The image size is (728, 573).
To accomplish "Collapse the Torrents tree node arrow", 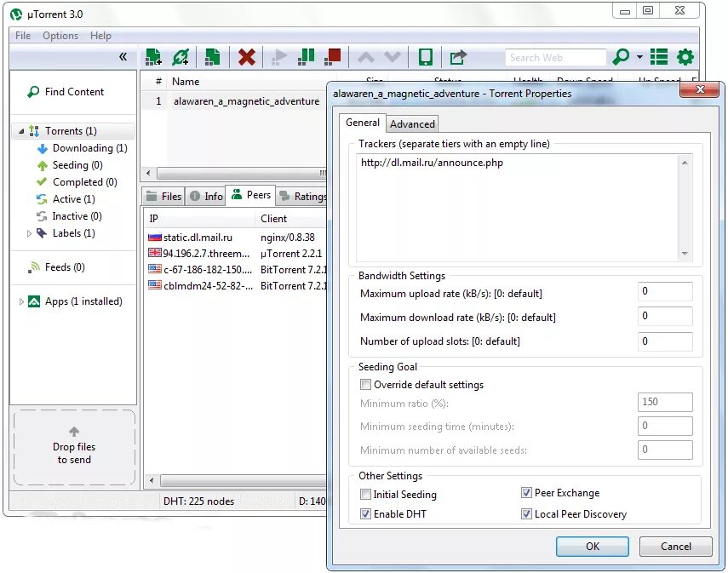I will (x=21, y=131).
